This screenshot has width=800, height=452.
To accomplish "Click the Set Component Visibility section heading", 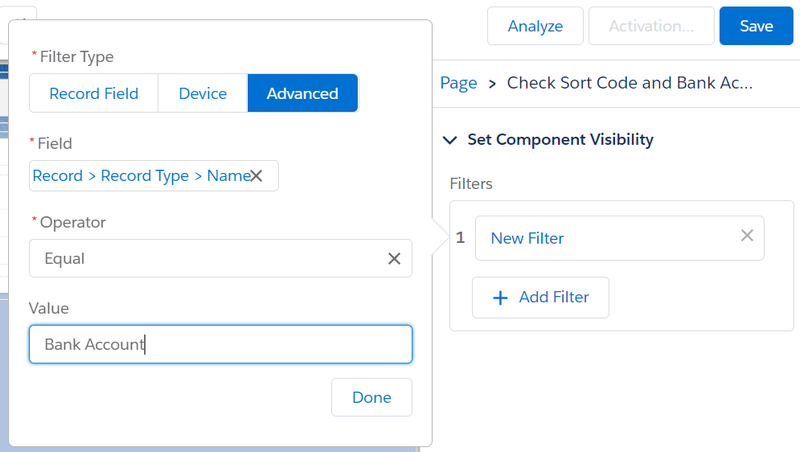I will point(560,140).
